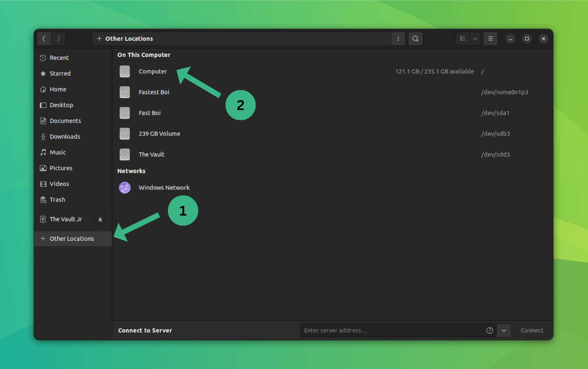Open the Downloads sidebar entry
This screenshot has height=369, width=588.
point(65,136)
